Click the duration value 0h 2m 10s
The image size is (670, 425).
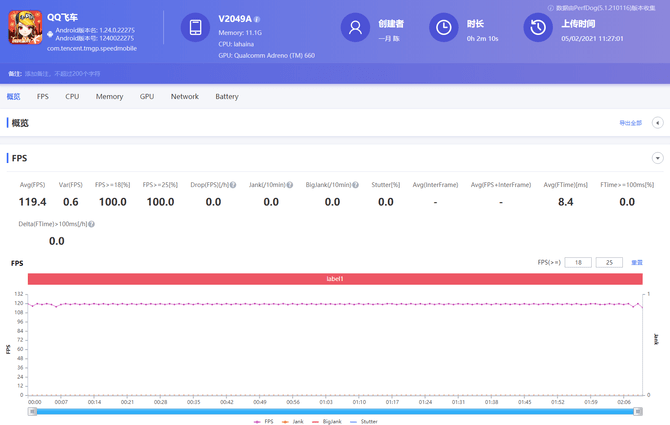[x=482, y=38]
